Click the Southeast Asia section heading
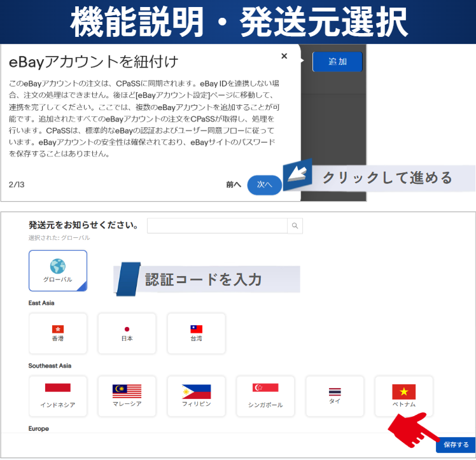This screenshot has height=460, width=476. point(50,366)
